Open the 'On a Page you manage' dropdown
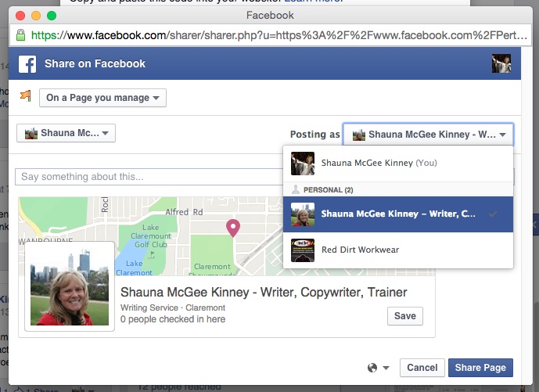 102,98
